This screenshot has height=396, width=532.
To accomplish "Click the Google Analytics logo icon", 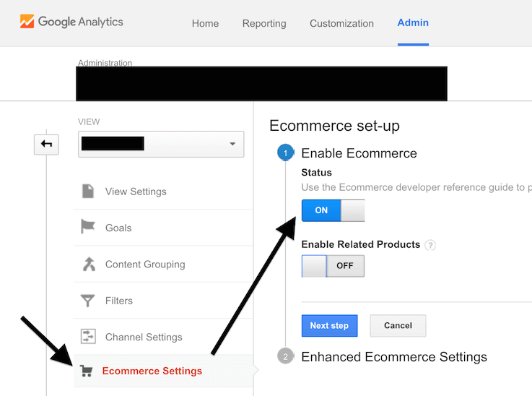I will tap(27, 22).
